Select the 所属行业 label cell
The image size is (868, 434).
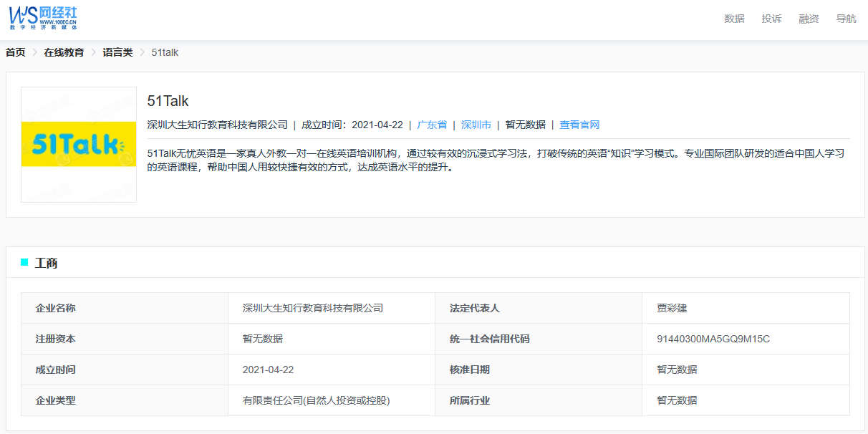pos(539,400)
